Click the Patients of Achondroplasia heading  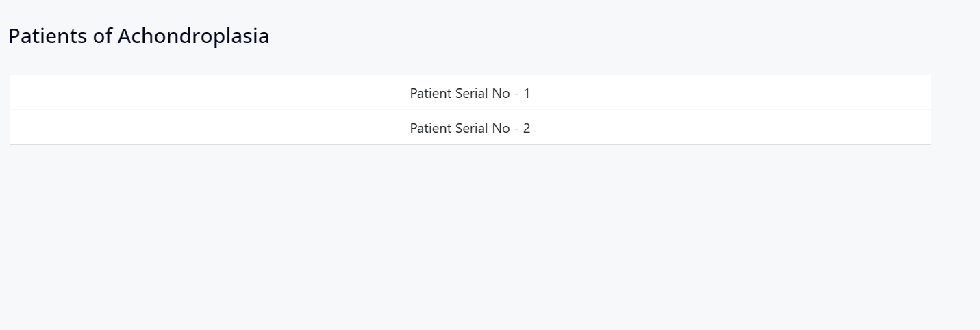click(x=138, y=36)
